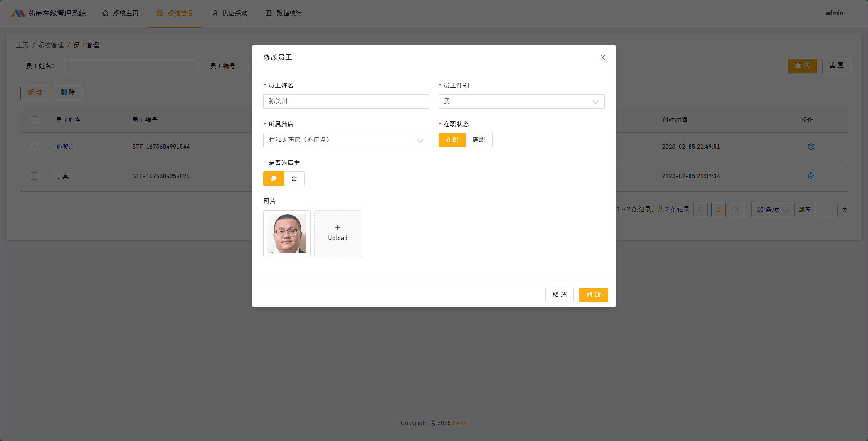868x441 pixels.
Task: Click the Upload photo box
Action: (x=338, y=234)
